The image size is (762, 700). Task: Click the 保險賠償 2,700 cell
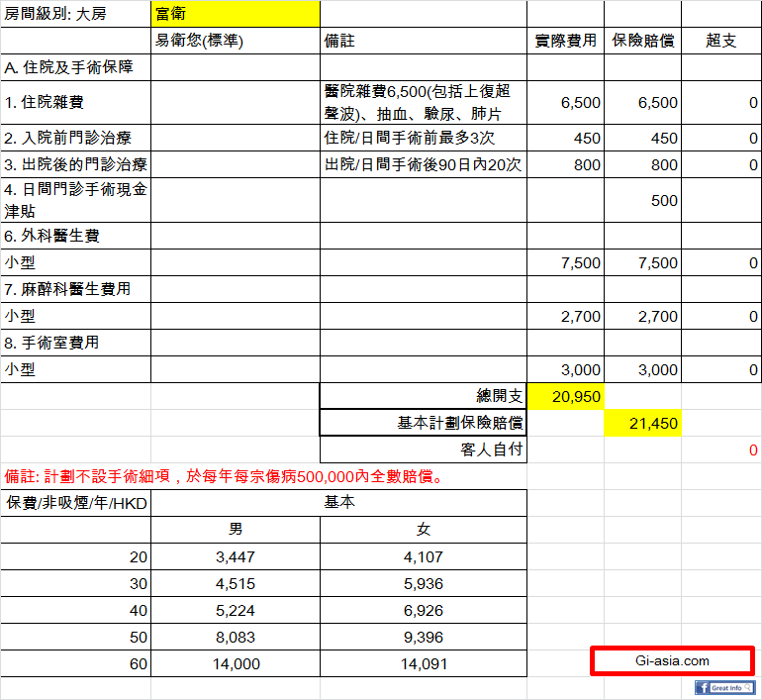pos(643,316)
